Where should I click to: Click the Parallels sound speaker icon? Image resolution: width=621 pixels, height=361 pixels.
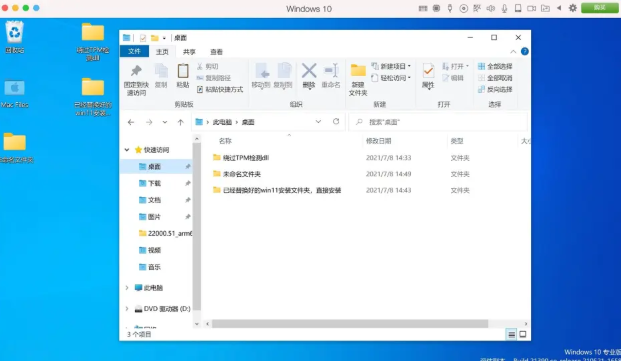point(491,8)
